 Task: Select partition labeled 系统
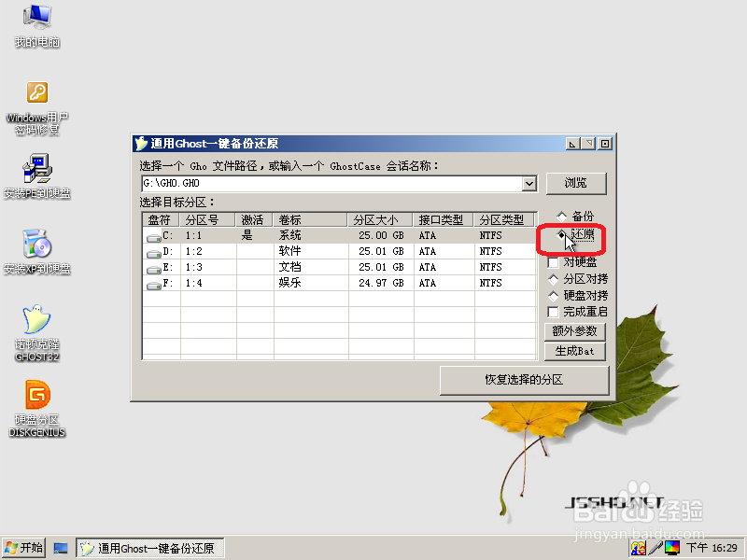pos(290,235)
